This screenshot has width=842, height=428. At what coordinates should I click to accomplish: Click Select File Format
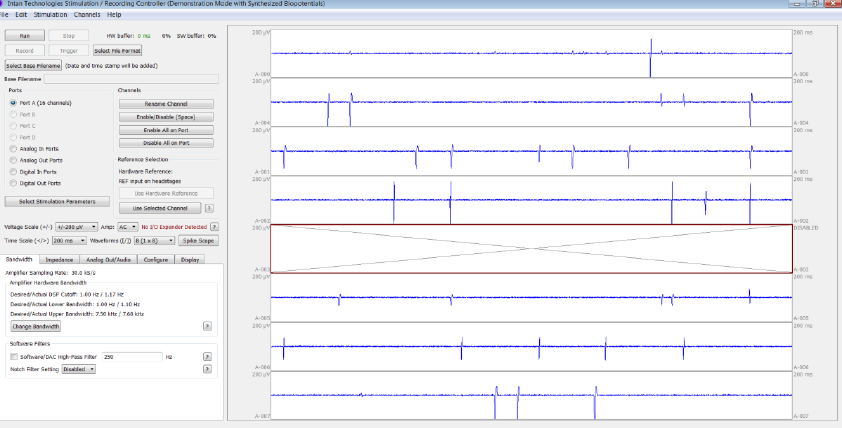pos(118,50)
